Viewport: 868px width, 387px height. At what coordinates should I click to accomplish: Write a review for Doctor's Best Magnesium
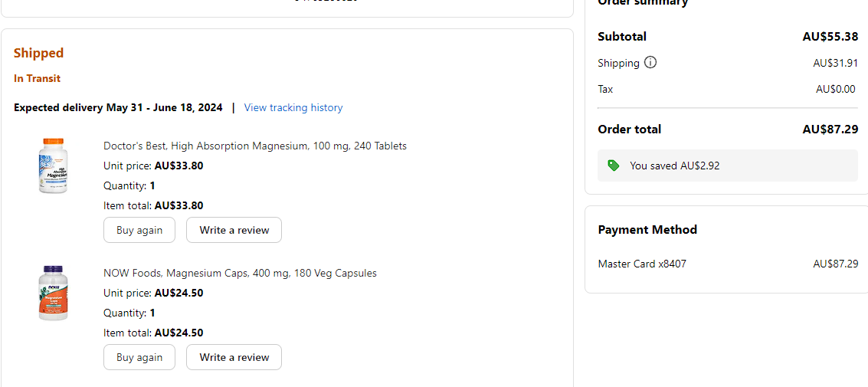(x=234, y=230)
